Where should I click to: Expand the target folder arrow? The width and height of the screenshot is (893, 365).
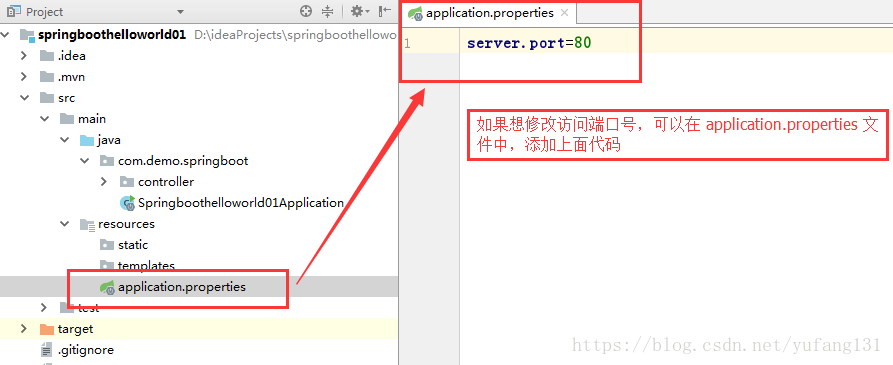[x=24, y=329]
